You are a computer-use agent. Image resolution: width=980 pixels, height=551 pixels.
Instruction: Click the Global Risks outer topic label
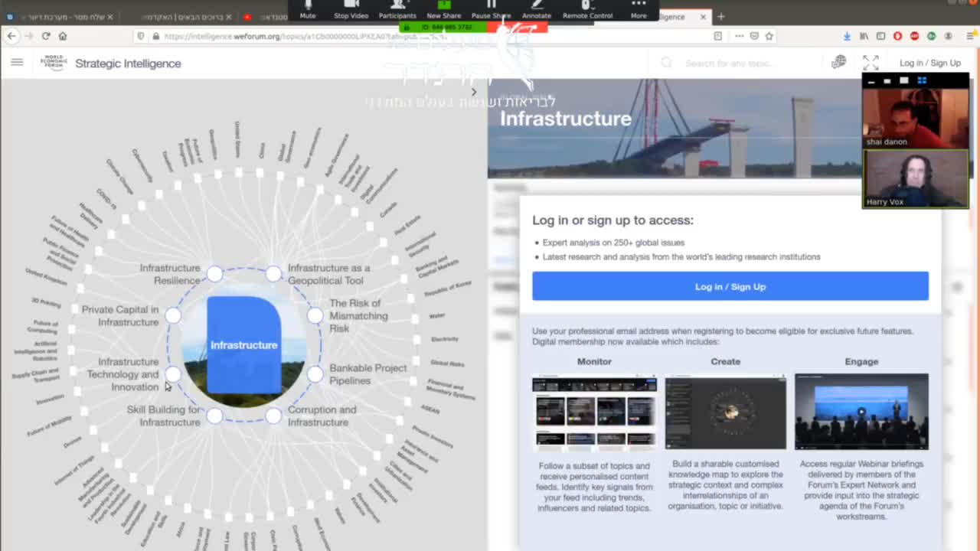coord(447,363)
